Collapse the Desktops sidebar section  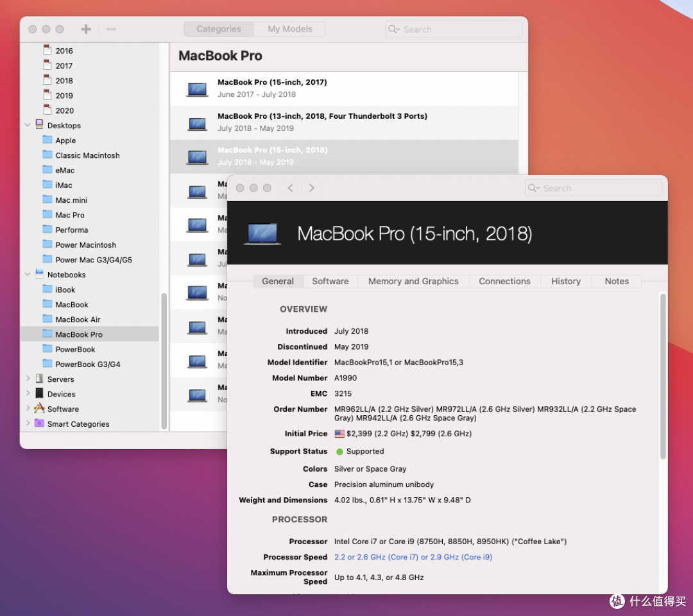point(28,125)
